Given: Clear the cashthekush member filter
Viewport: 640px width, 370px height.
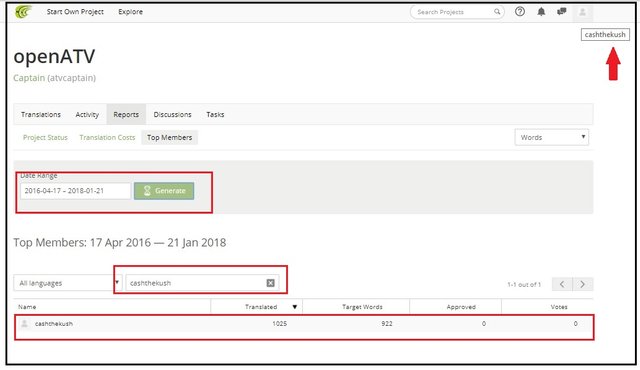Looking at the screenshot, I should (270, 283).
